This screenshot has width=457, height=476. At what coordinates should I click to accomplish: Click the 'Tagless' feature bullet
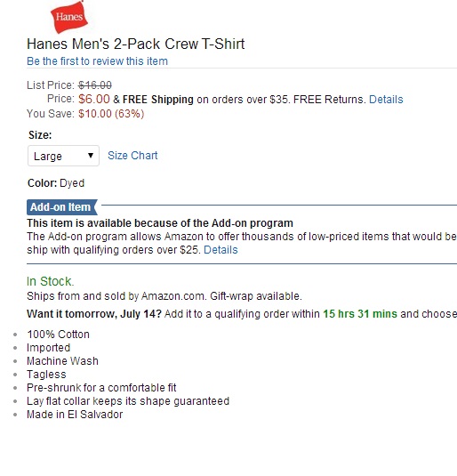(46, 375)
